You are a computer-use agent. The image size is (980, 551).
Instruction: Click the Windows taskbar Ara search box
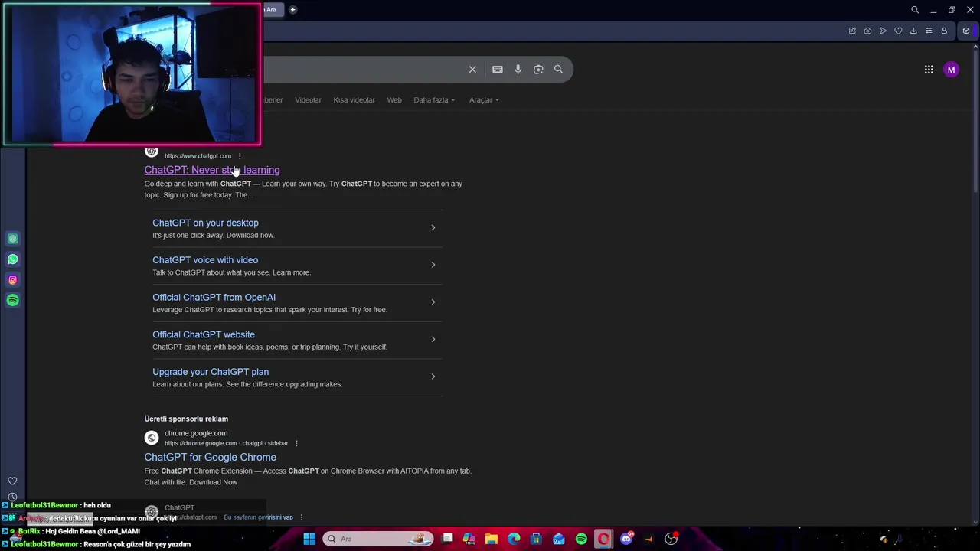pos(378,539)
